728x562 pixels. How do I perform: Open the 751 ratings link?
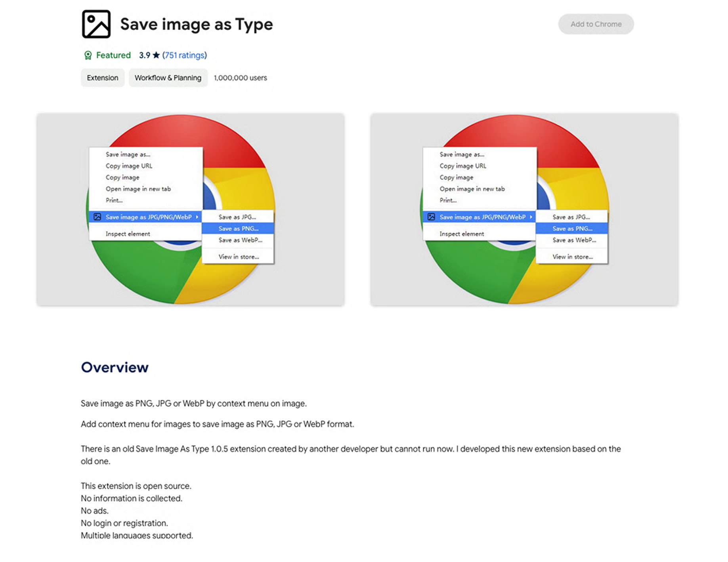[184, 55]
